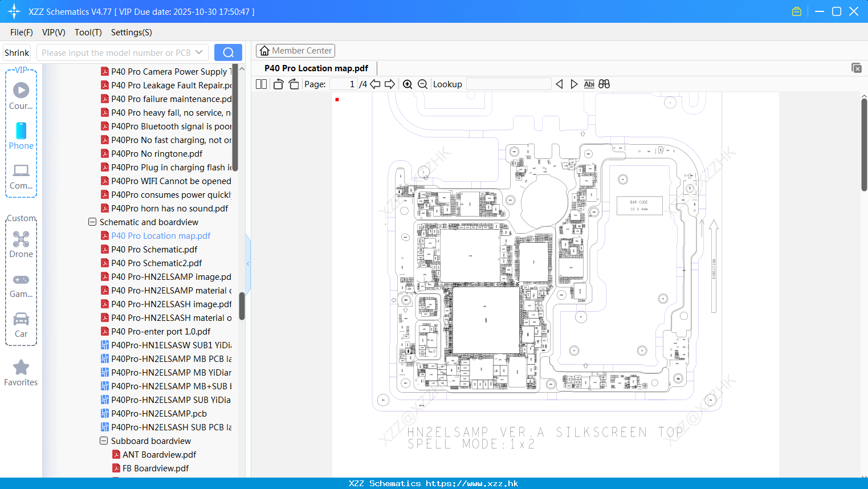Collapse the left panel via the side handle
The image size is (868, 489).
[x=248, y=263]
